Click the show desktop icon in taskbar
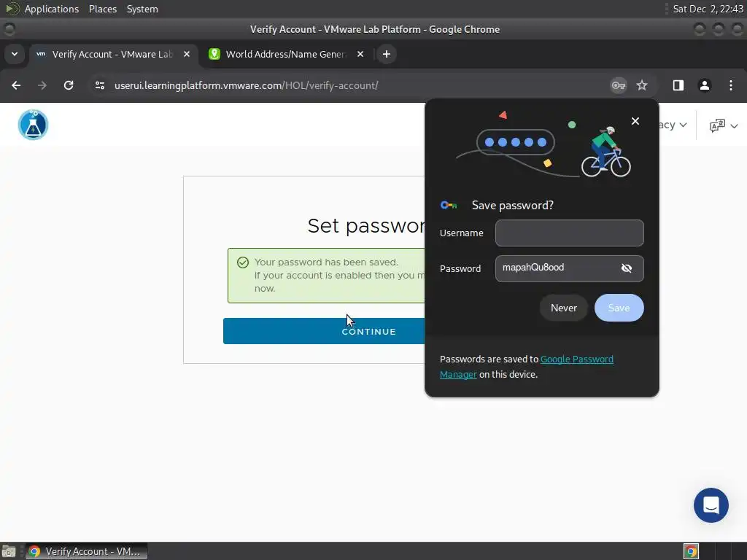The image size is (747, 560). coord(9,551)
